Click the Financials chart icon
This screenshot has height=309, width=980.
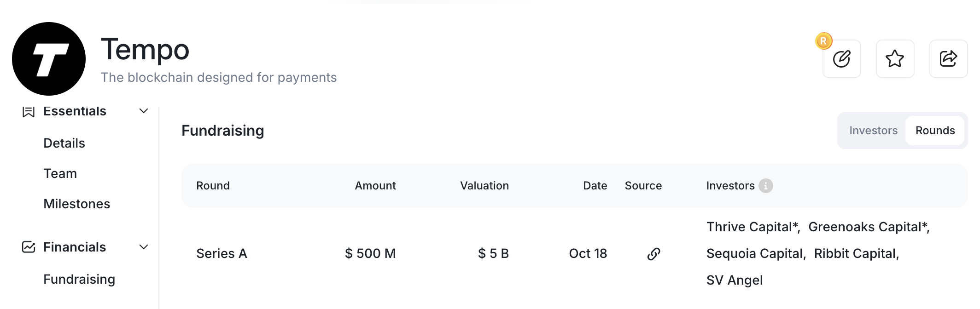29,247
